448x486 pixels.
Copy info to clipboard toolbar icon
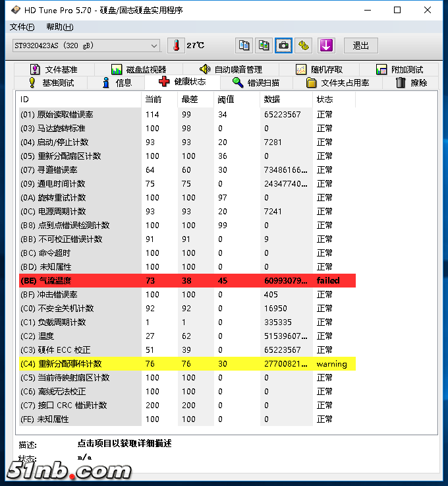244,46
